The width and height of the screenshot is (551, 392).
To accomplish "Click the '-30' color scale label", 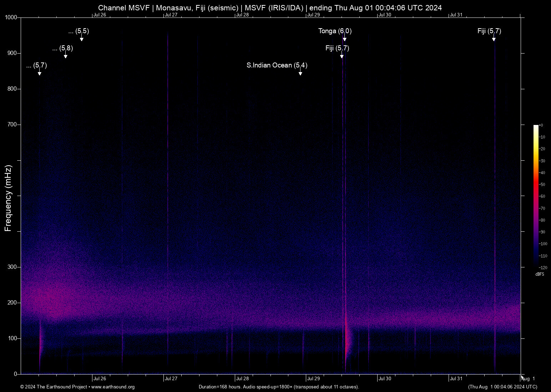I will (x=542, y=161).
